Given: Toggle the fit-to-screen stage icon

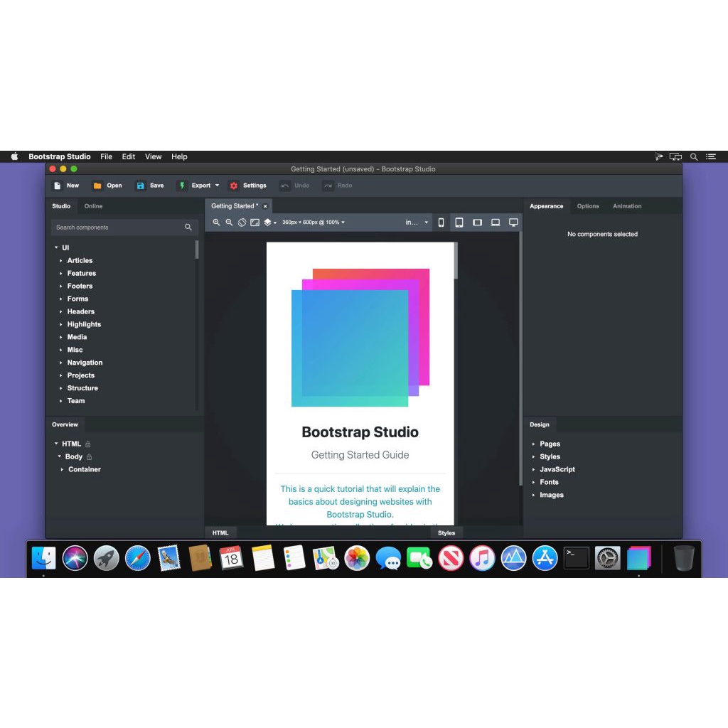Looking at the screenshot, I should pos(255,223).
